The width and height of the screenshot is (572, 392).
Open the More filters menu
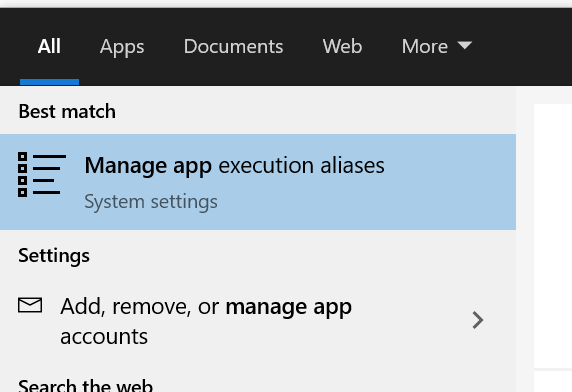437,47
